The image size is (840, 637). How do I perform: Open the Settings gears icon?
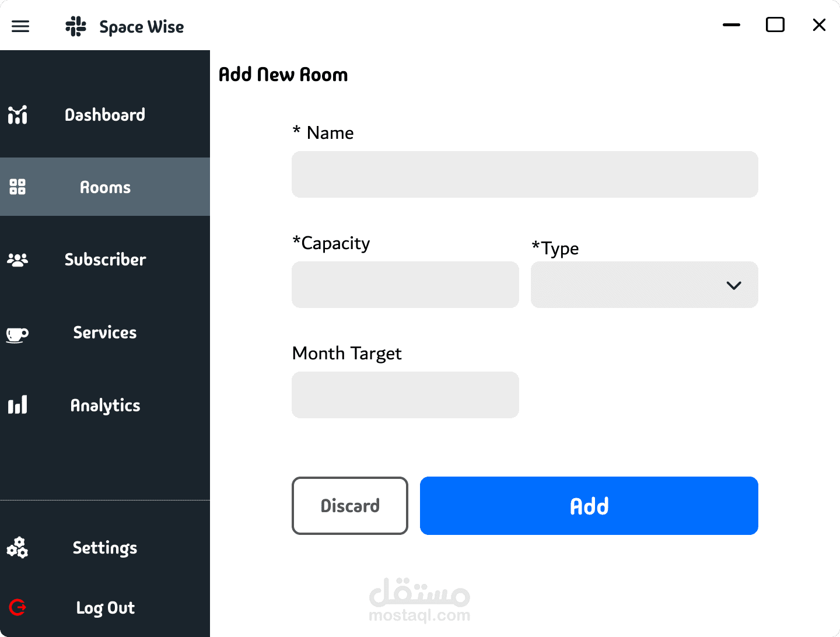(17, 547)
